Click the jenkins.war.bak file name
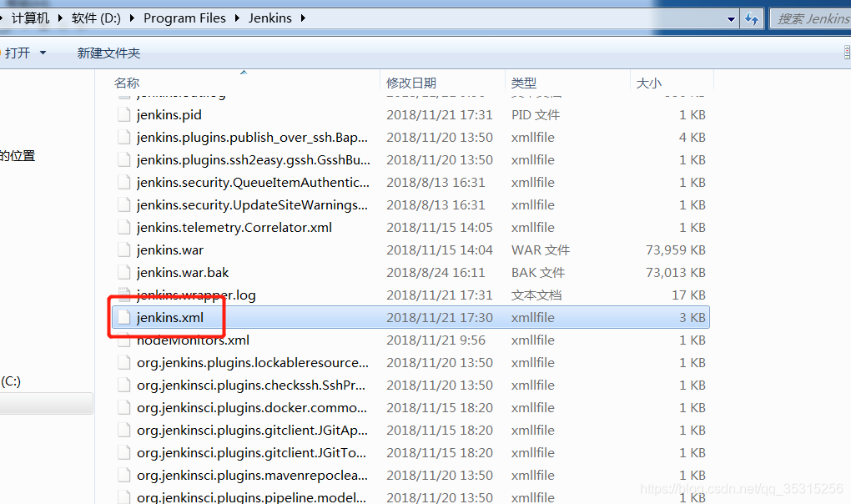 click(x=183, y=273)
